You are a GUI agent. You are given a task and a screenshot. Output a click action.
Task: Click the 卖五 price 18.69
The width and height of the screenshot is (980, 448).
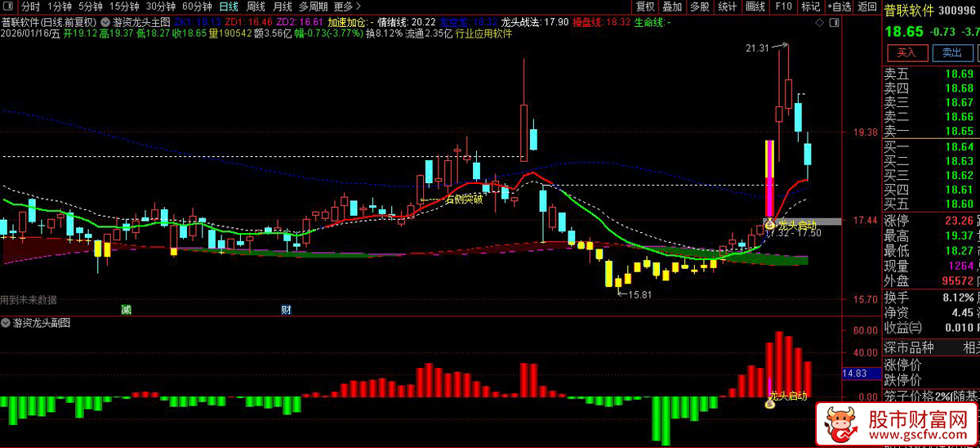pyautogui.click(x=960, y=74)
